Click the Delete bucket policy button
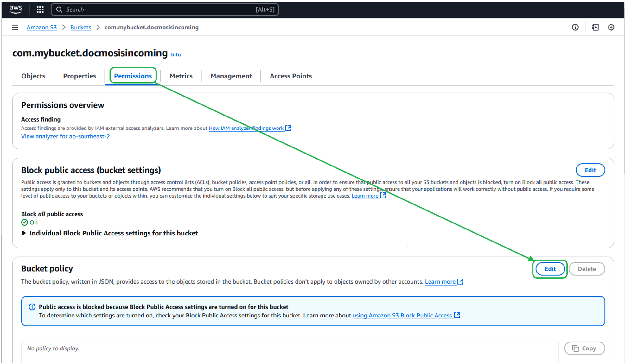 [587, 269]
